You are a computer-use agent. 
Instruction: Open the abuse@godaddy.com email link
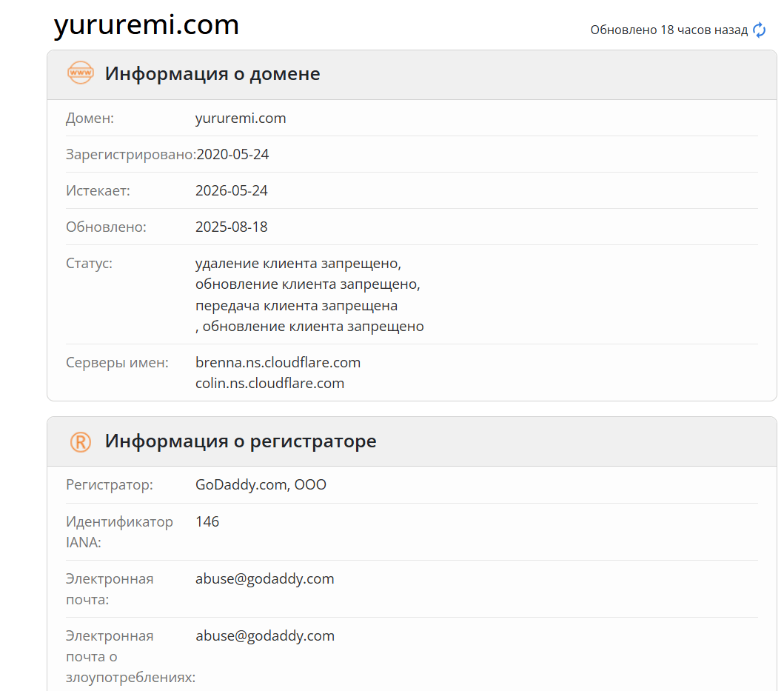click(x=265, y=578)
